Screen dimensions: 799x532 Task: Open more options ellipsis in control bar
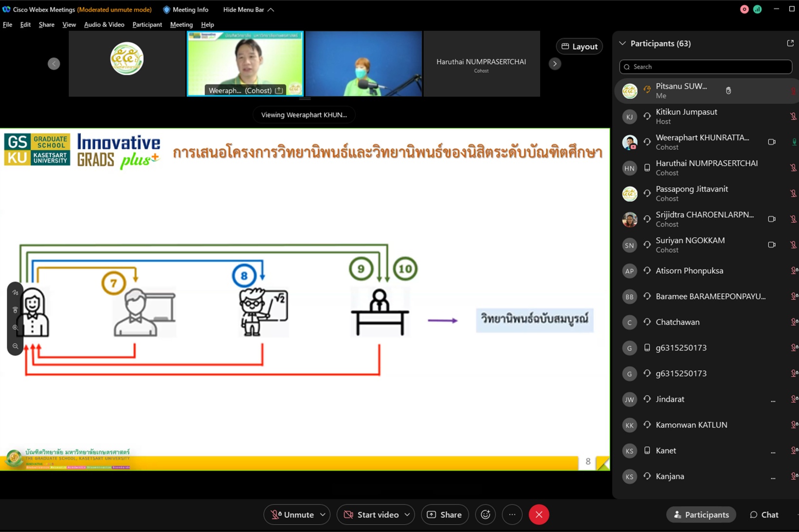click(x=512, y=514)
